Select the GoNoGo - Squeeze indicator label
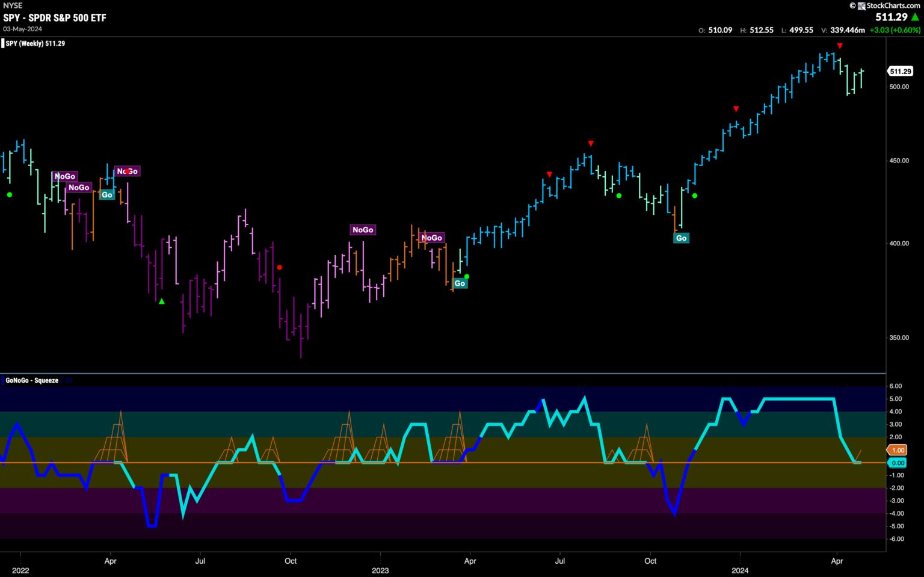924x577 pixels. 32,380
